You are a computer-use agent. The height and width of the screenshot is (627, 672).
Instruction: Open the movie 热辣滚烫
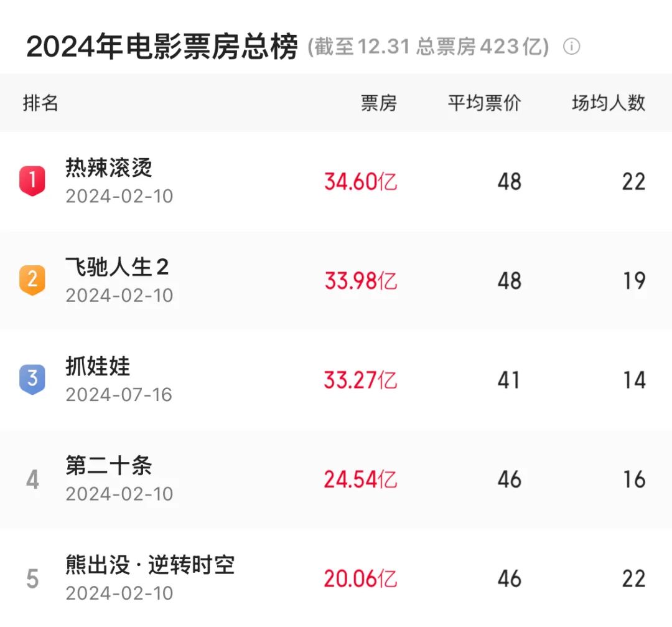109,167
